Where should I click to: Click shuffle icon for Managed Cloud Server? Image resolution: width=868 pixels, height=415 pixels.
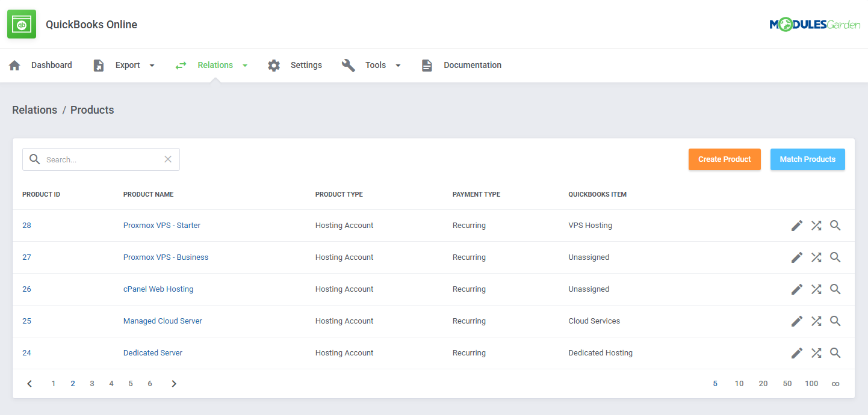click(816, 321)
